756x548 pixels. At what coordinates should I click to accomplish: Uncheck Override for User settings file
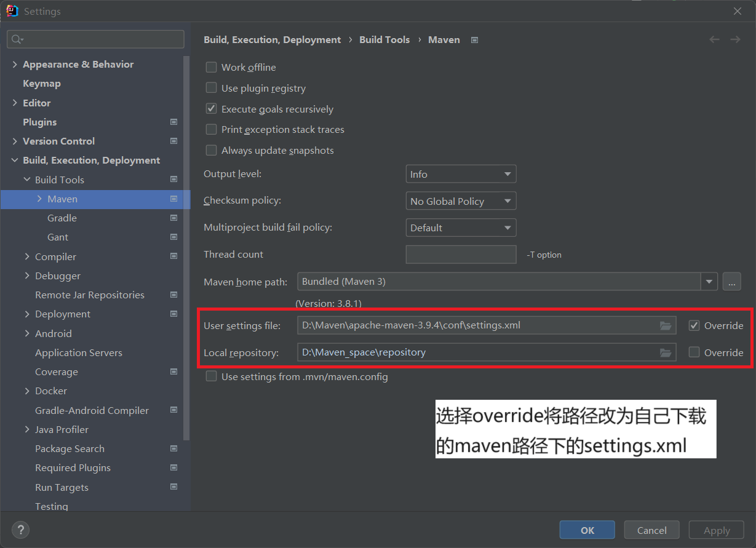[x=694, y=325]
